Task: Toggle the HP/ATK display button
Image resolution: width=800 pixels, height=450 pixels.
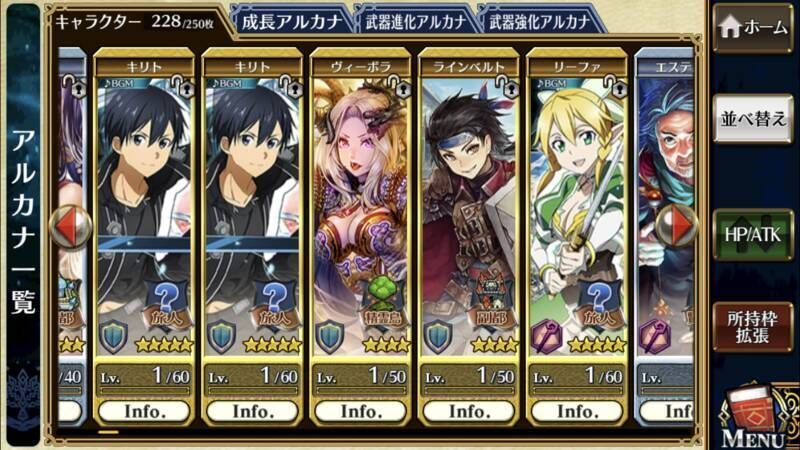Action: point(753,235)
